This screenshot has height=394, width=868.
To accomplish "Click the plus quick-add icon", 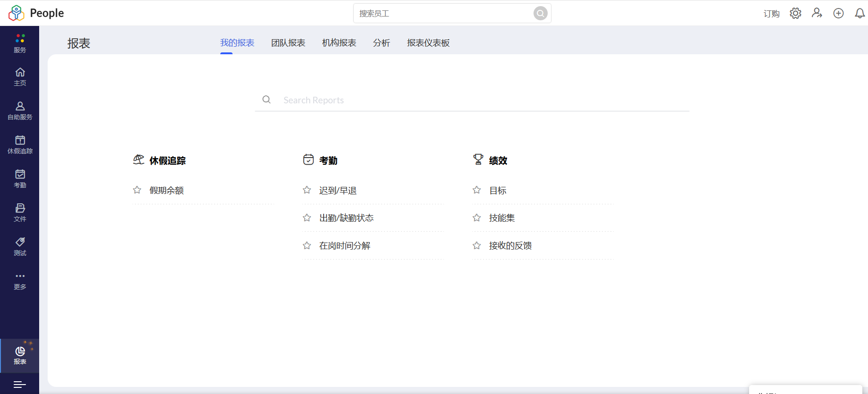I will [x=838, y=13].
